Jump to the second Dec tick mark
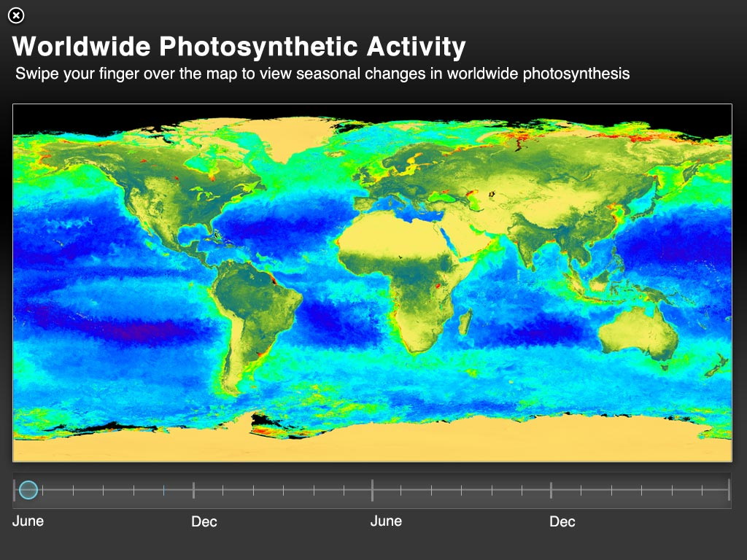The height and width of the screenshot is (560, 747). point(551,490)
